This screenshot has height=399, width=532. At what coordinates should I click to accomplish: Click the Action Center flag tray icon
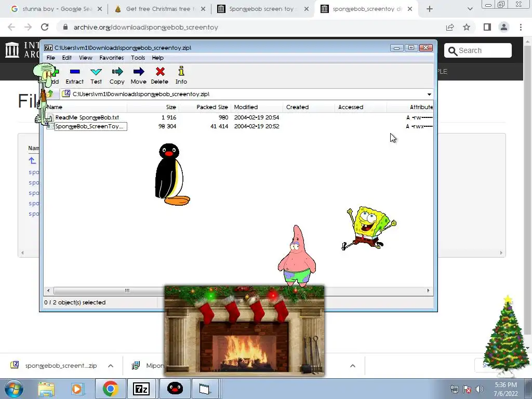tap(467, 389)
